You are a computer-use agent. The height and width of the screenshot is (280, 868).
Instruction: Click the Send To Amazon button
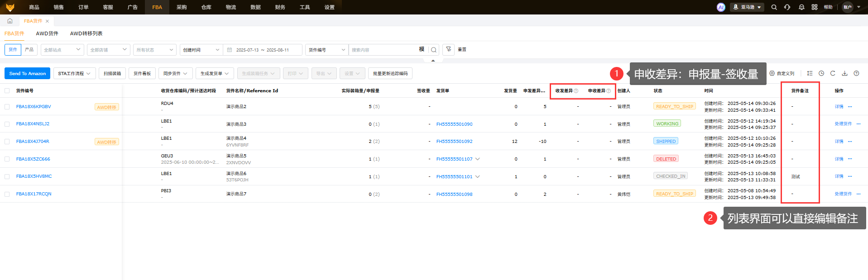[27, 73]
